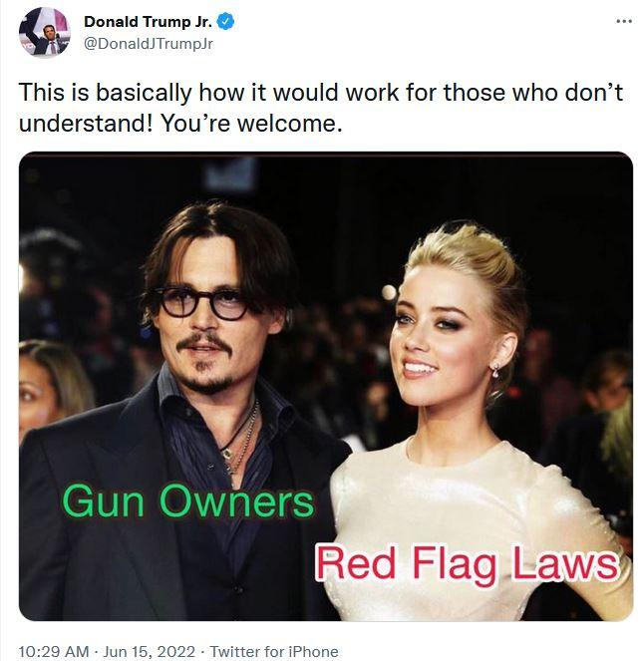The height and width of the screenshot is (661, 644).
Task: Click the blue verified checkmark badge
Action: (x=225, y=21)
